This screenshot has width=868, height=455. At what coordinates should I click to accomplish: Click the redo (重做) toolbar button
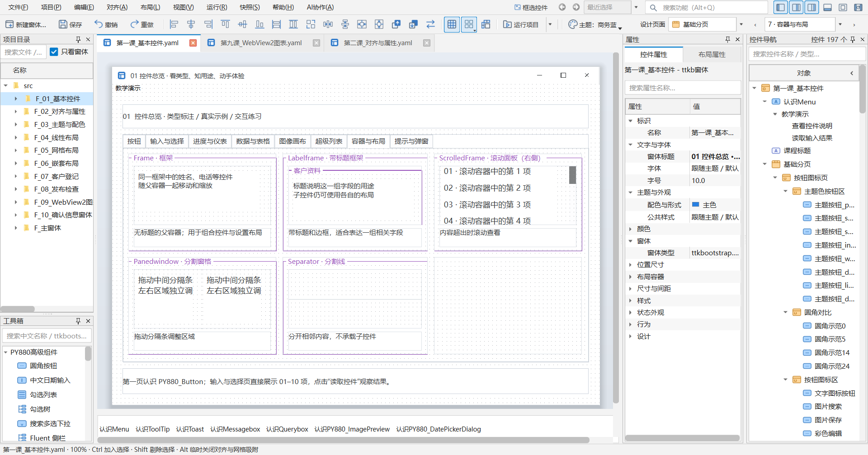click(142, 24)
